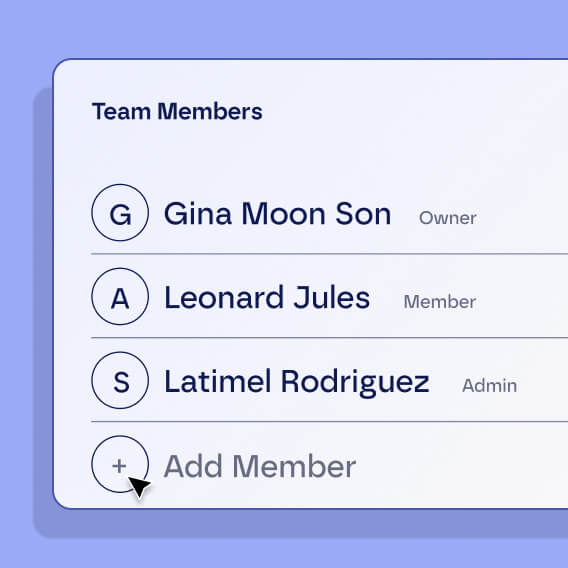The height and width of the screenshot is (568, 568).
Task: Click the G avatar circle
Action: pyautogui.click(x=120, y=213)
